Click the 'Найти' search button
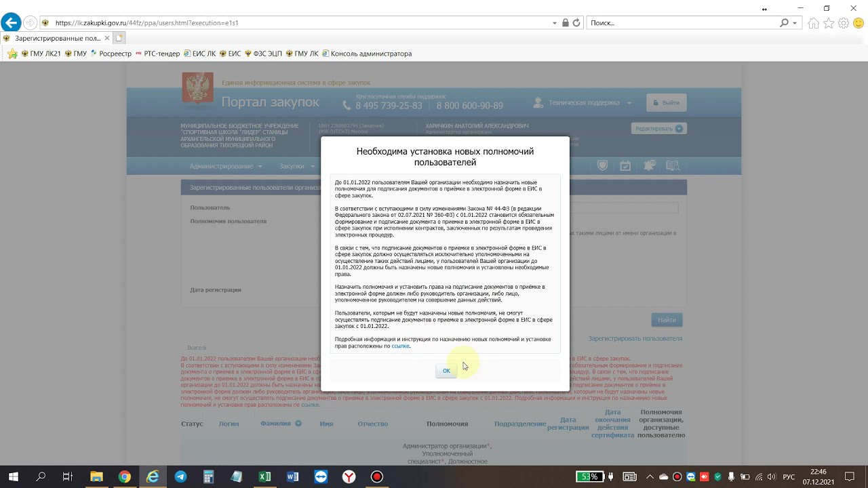 (x=667, y=320)
